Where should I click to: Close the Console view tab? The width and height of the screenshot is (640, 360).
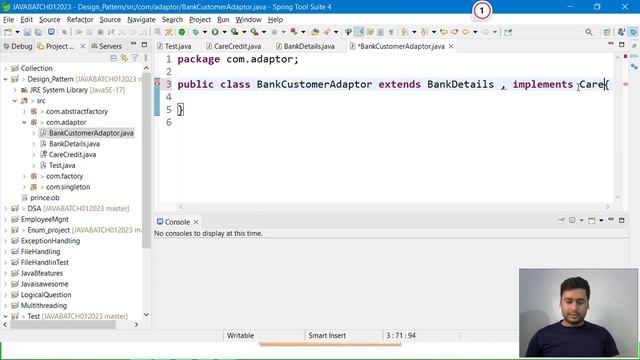[x=196, y=222]
